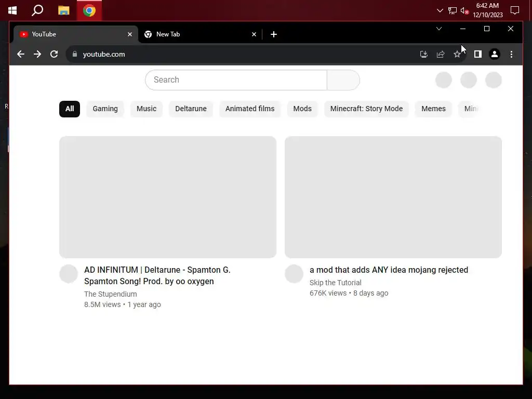Open the Chrome profile menu
Image resolution: width=532 pixels, height=399 pixels.
pos(495,54)
